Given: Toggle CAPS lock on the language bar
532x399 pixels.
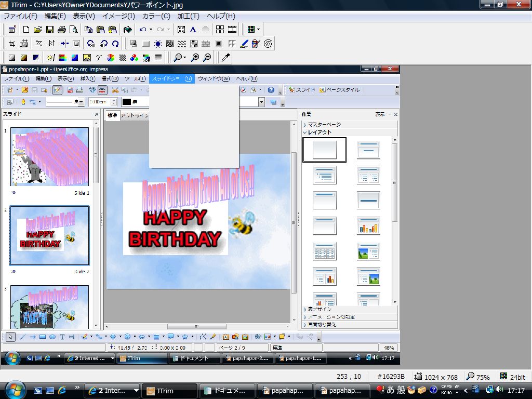Looking at the screenshot, I should (446, 387).
